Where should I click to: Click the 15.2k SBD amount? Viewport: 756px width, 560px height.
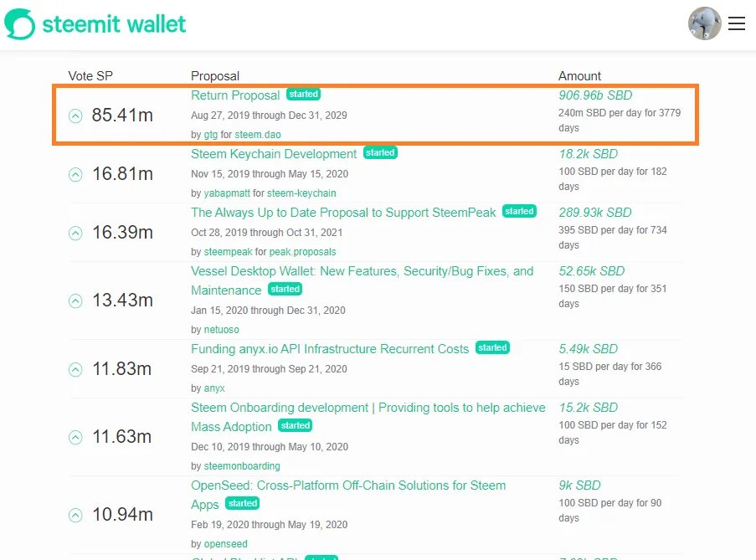pyautogui.click(x=589, y=408)
